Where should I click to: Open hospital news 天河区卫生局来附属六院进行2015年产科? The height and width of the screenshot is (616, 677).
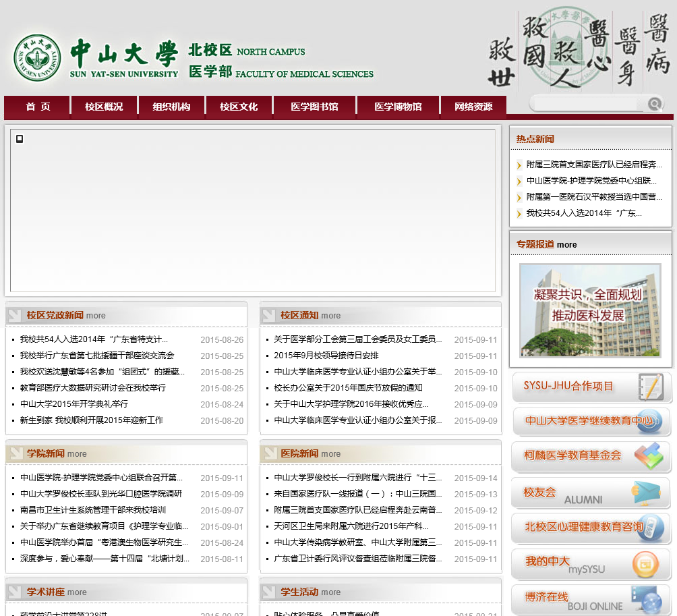351,526
